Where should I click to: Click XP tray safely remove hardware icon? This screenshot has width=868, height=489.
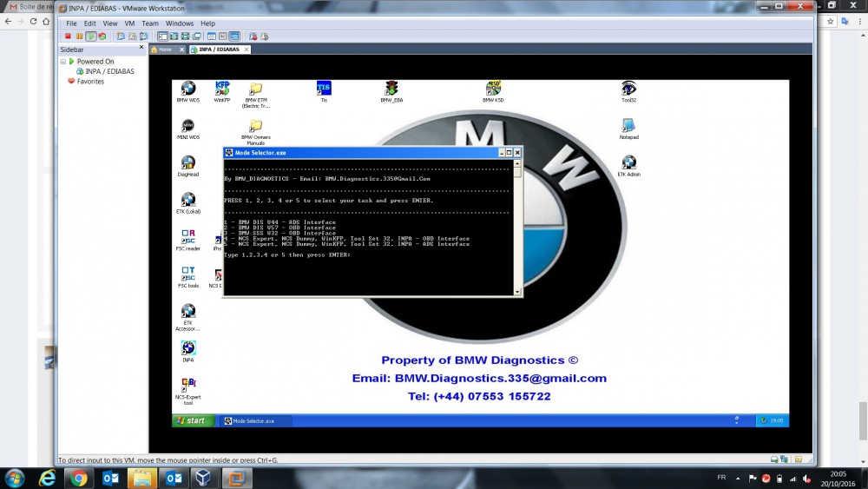point(763,420)
